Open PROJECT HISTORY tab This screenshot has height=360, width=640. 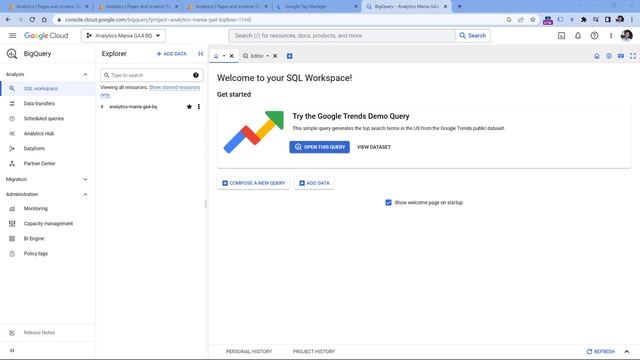314,351
